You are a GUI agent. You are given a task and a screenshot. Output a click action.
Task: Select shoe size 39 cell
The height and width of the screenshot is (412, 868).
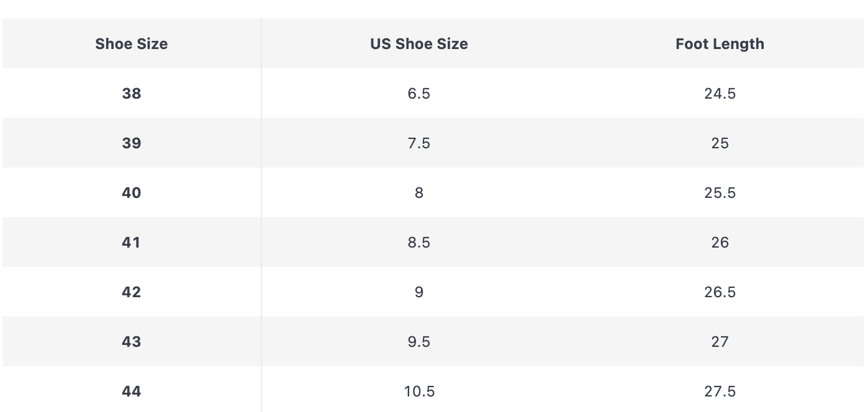click(x=131, y=143)
